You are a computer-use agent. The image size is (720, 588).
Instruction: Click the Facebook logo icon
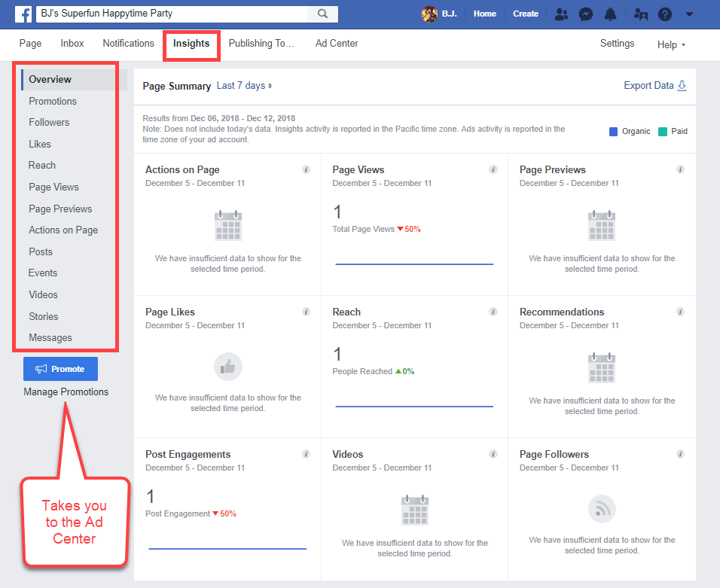pos(23,14)
